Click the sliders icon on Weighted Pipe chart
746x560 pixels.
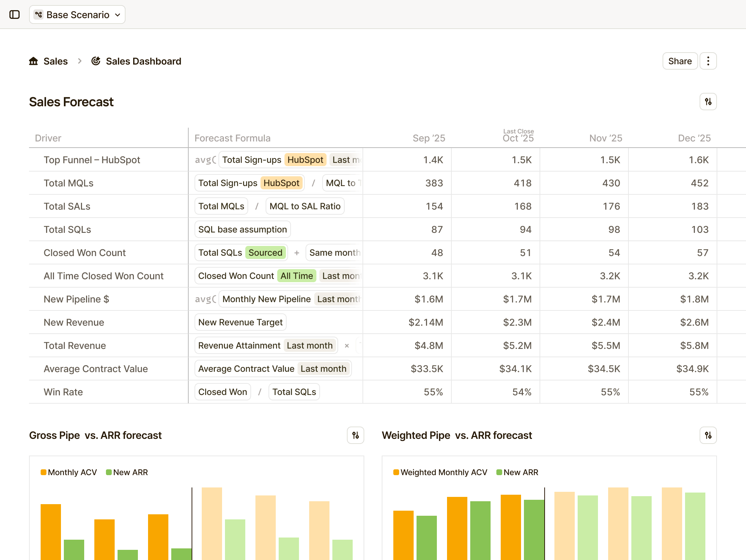(x=708, y=436)
